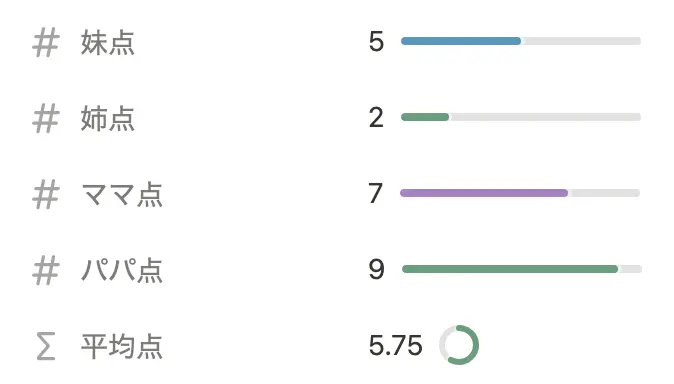Select the パパ点 property label
Screen dimensions: 674x384
pos(122,271)
